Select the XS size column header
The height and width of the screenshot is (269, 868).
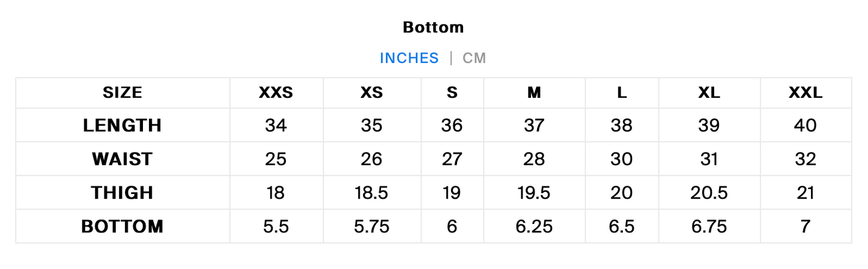click(x=371, y=92)
